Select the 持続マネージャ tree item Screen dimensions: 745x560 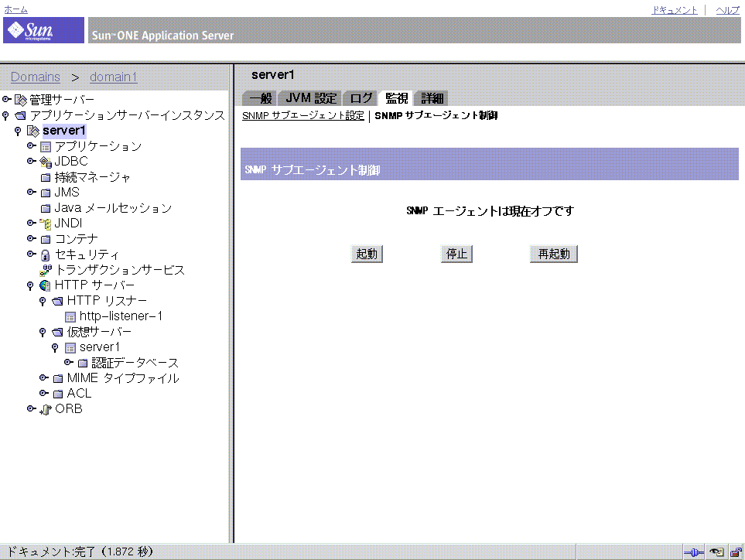(x=92, y=178)
